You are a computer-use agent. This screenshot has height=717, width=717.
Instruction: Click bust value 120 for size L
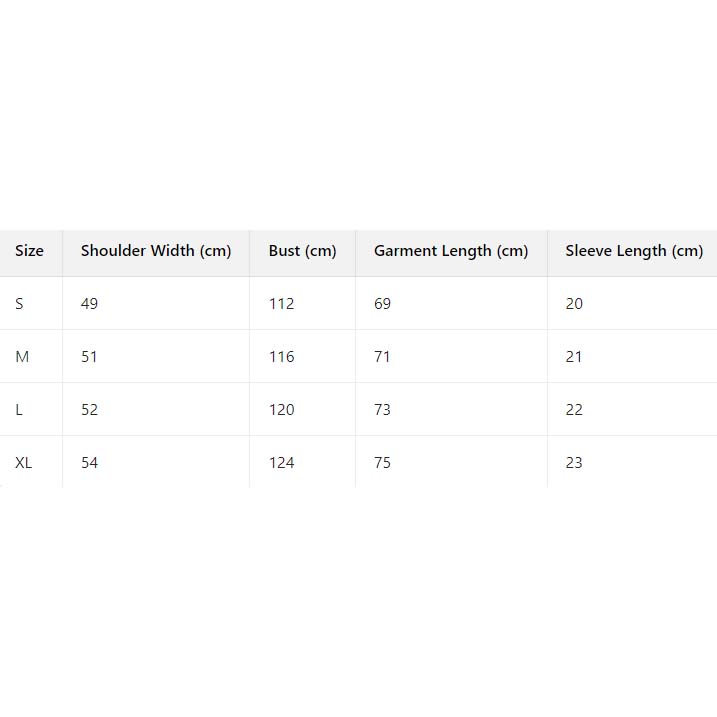coord(281,410)
